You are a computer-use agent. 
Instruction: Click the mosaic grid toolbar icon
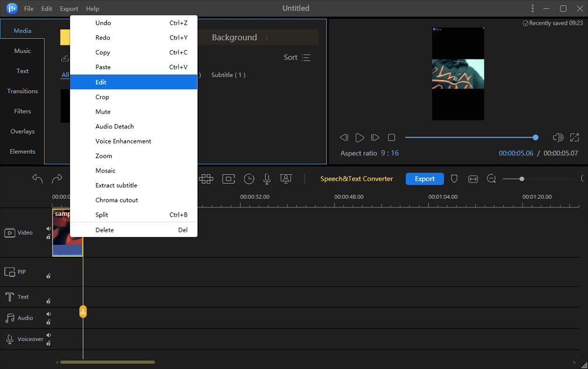click(x=206, y=179)
